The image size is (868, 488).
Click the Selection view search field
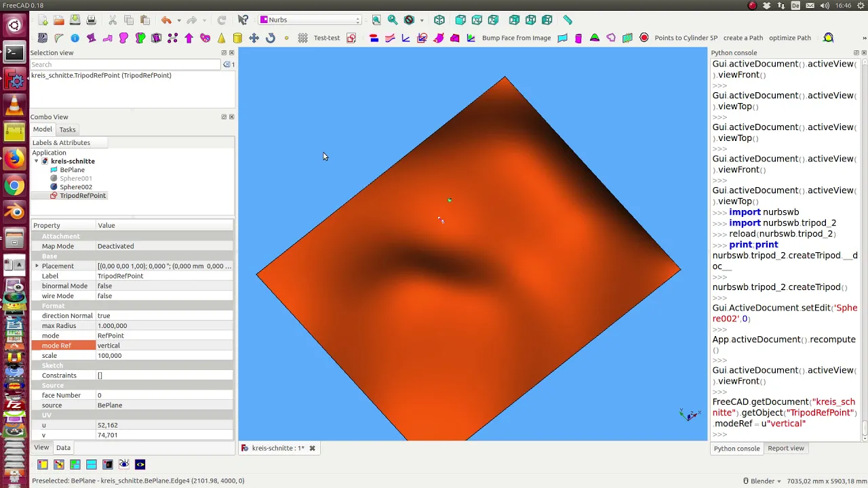coord(125,64)
